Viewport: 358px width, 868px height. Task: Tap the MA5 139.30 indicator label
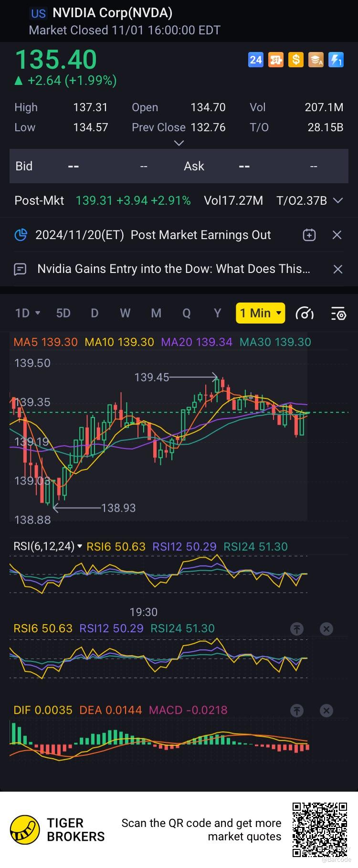tap(45, 342)
